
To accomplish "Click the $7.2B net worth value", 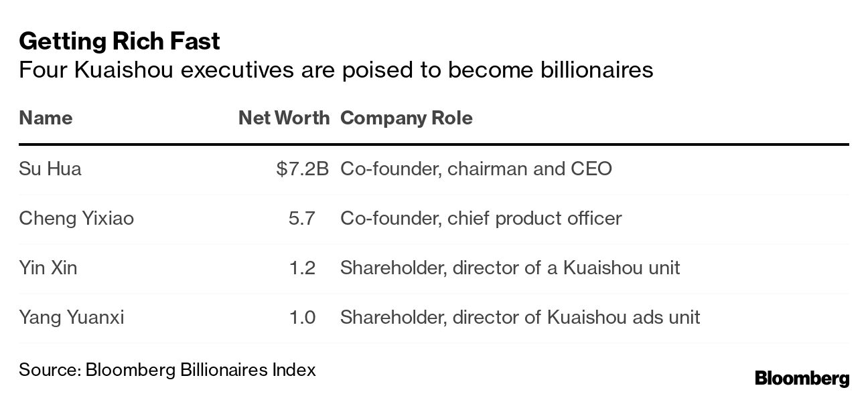I will pyautogui.click(x=302, y=169).
